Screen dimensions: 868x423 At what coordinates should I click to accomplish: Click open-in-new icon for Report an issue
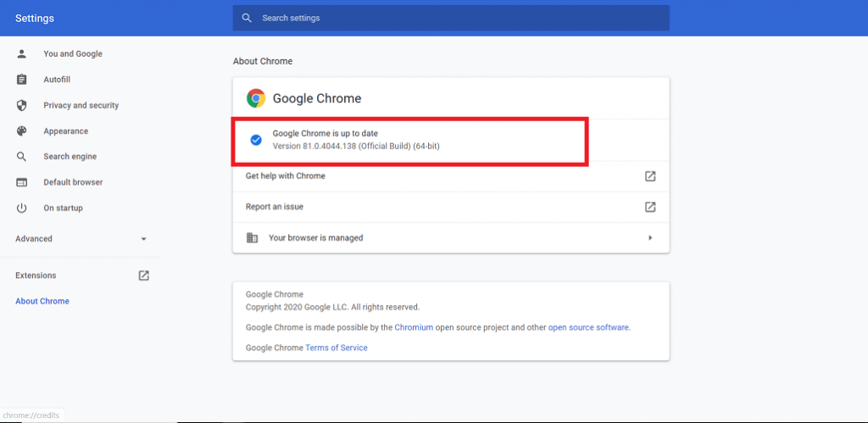[650, 207]
